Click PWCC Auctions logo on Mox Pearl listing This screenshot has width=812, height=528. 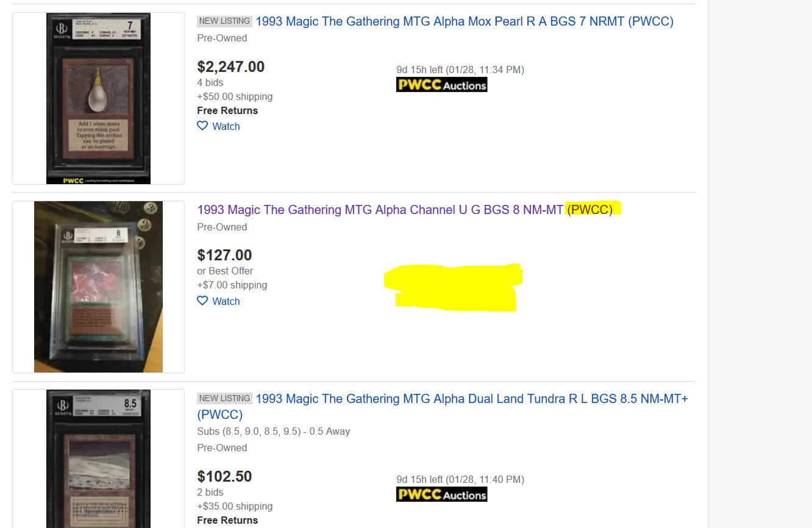pos(441,85)
